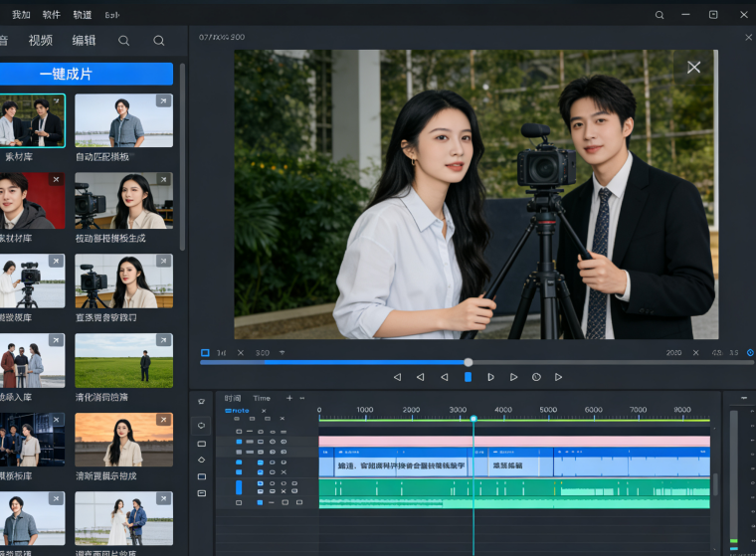The height and width of the screenshot is (556, 756).
Task: Expand the small dropdown arrow above progress bar
Action: coord(282,352)
